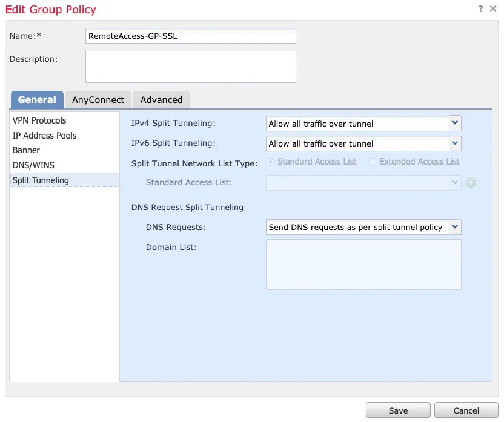
Task: Click the Split Tunnel Network List Type label
Action: [194, 163]
